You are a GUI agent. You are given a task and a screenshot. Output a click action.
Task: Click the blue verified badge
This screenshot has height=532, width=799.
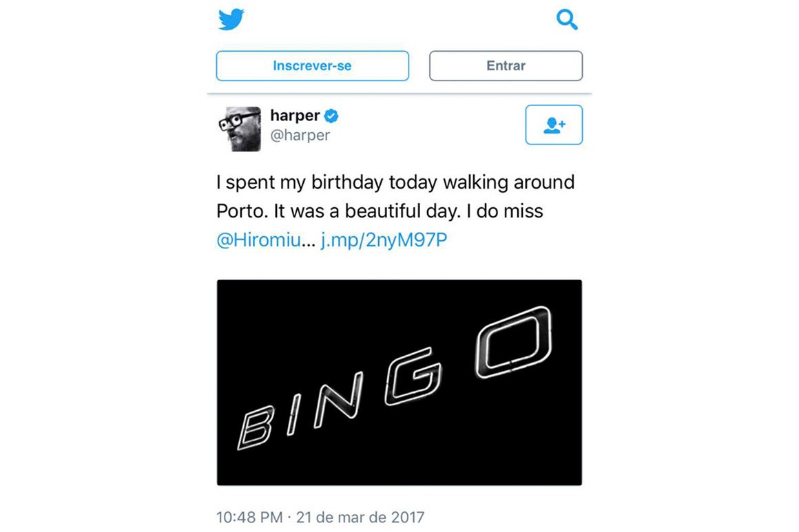[x=331, y=116]
